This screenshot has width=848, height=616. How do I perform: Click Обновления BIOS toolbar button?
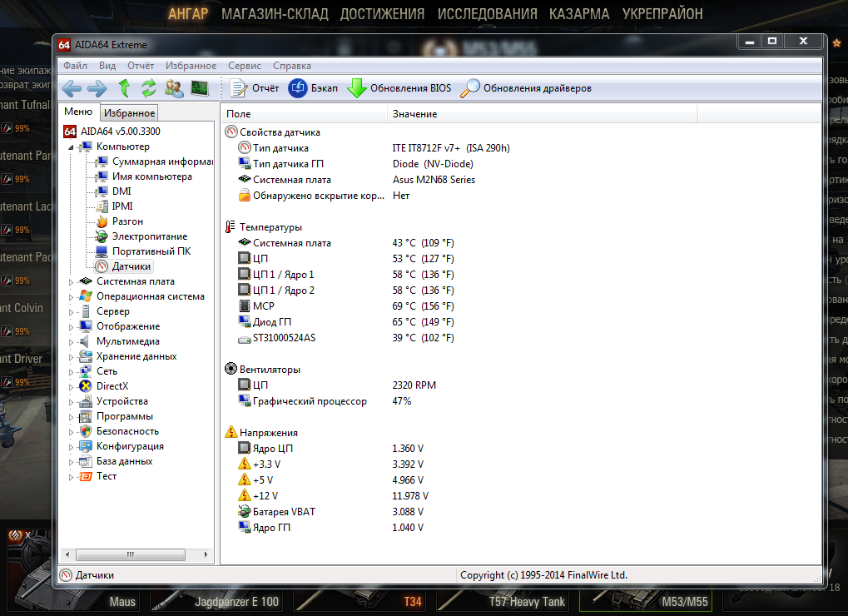(399, 88)
